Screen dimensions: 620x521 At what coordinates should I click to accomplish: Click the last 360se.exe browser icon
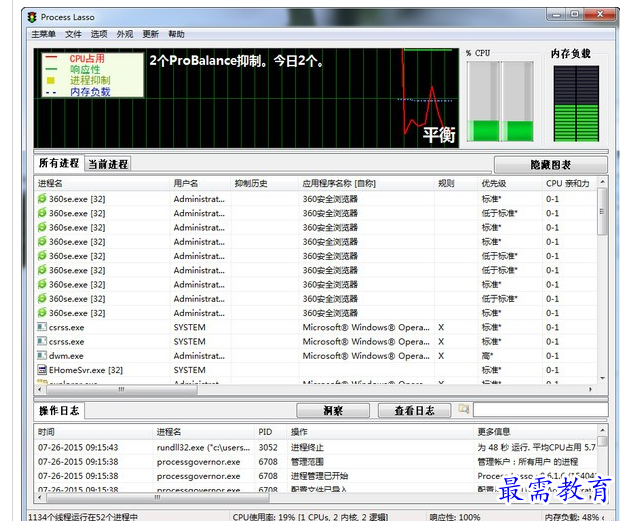click(x=42, y=313)
